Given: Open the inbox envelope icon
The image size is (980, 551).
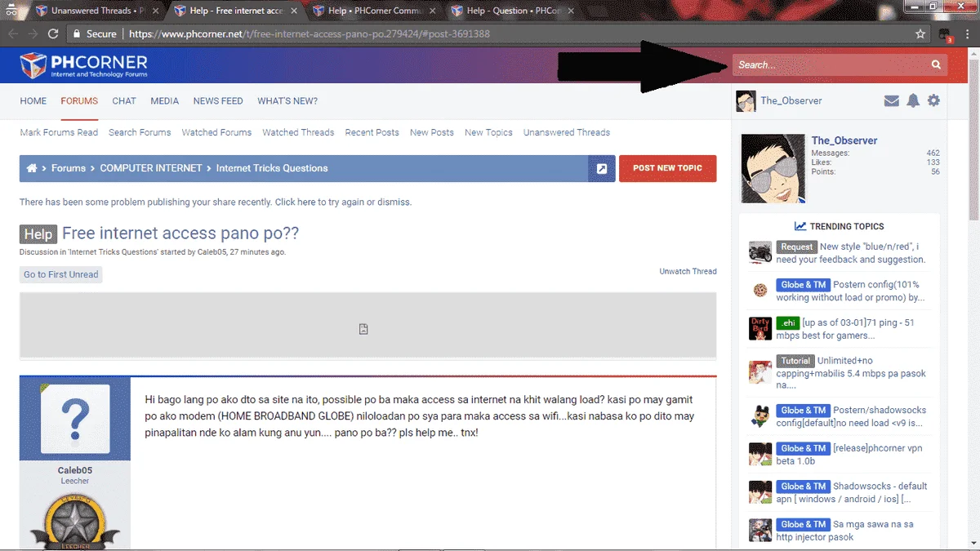Looking at the screenshot, I should coord(892,100).
